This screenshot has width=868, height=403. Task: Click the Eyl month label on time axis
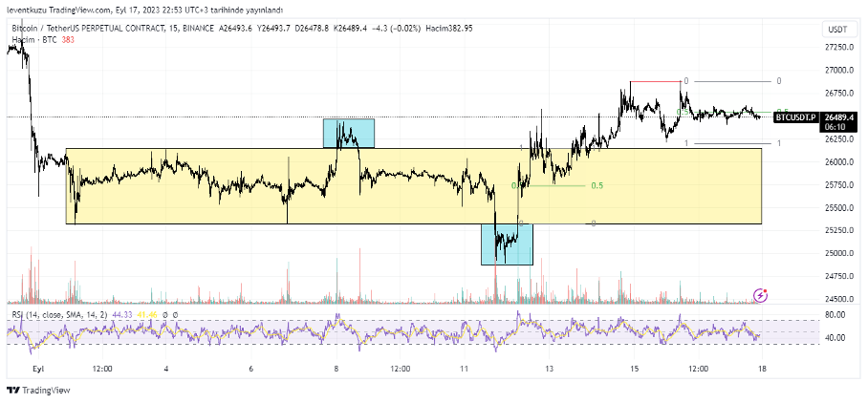pos(39,368)
